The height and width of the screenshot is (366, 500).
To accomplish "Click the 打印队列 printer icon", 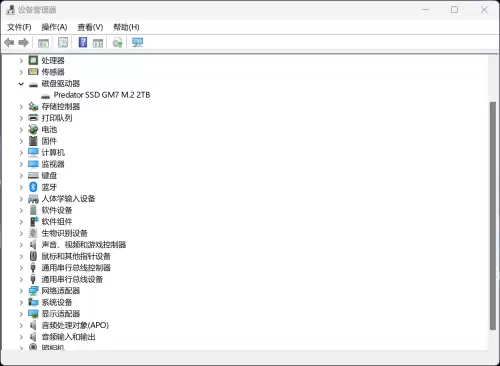I will click(x=33, y=118).
